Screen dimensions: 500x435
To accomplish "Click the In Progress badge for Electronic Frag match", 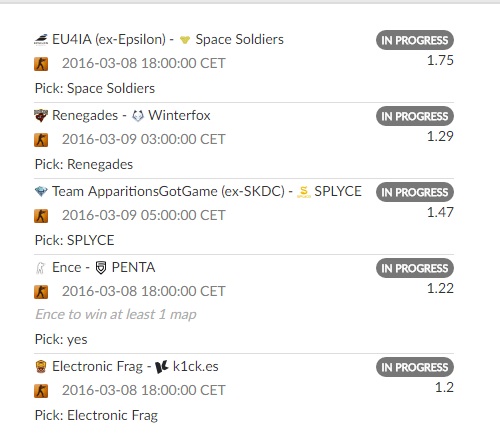I will 415,367.
